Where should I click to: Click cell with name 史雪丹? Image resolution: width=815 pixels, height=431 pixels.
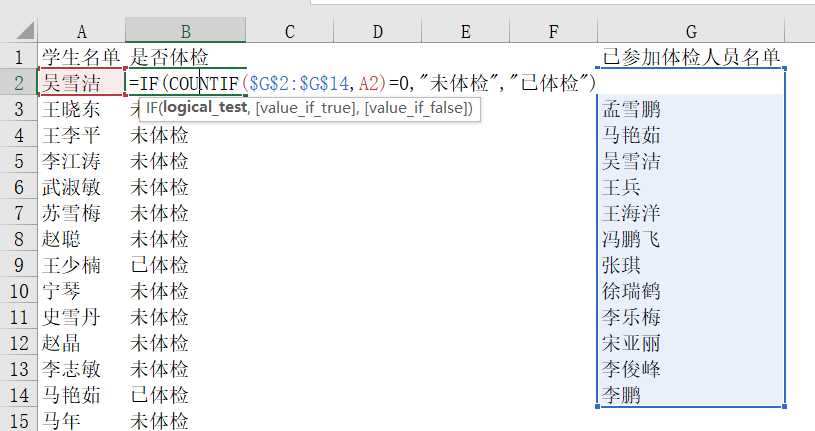pos(81,317)
